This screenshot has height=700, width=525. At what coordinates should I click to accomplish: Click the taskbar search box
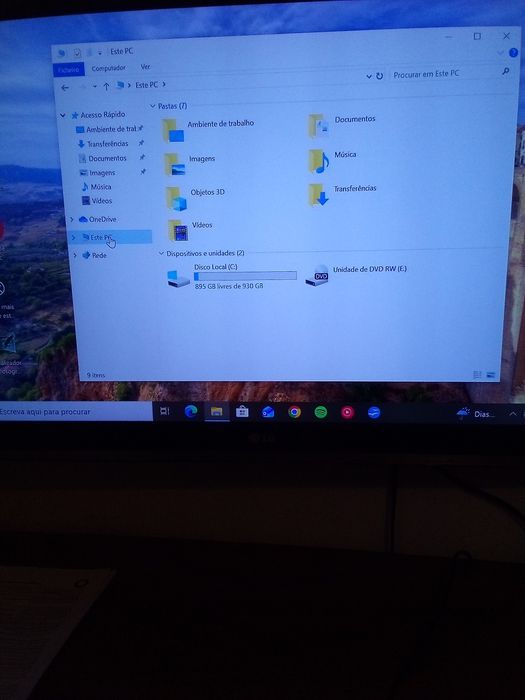75,412
